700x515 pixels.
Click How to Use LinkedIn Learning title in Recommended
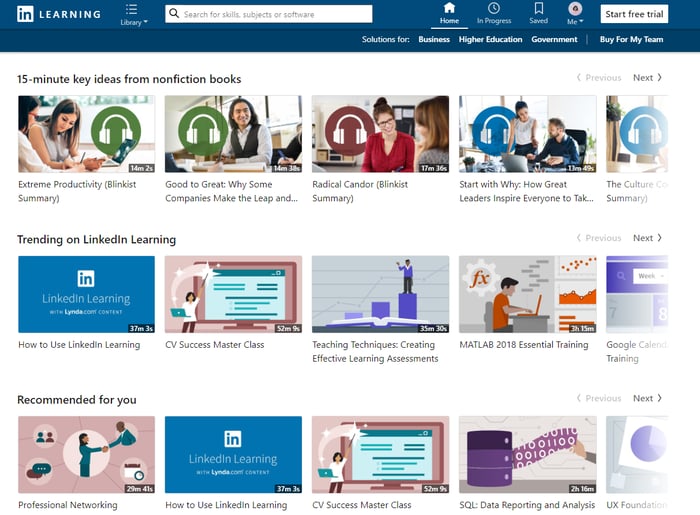(226, 505)
